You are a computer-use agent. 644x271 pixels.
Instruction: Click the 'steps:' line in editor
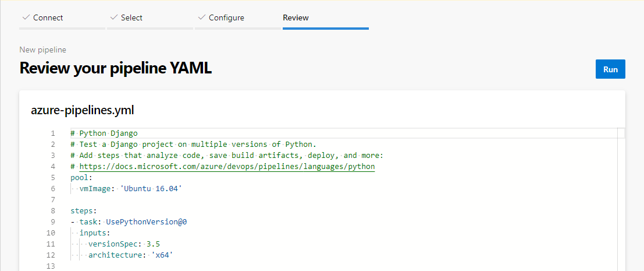[84, 211]
